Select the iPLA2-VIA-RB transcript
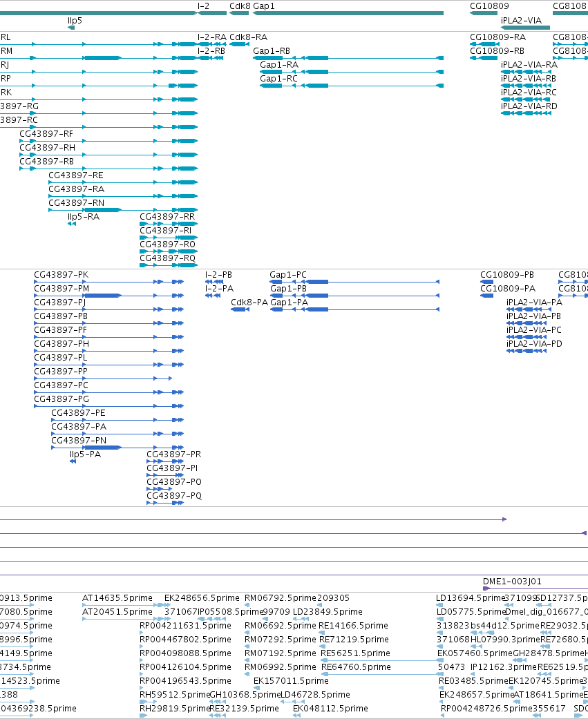The height and width of the screenshot is (719, 588). click(526, 86)
